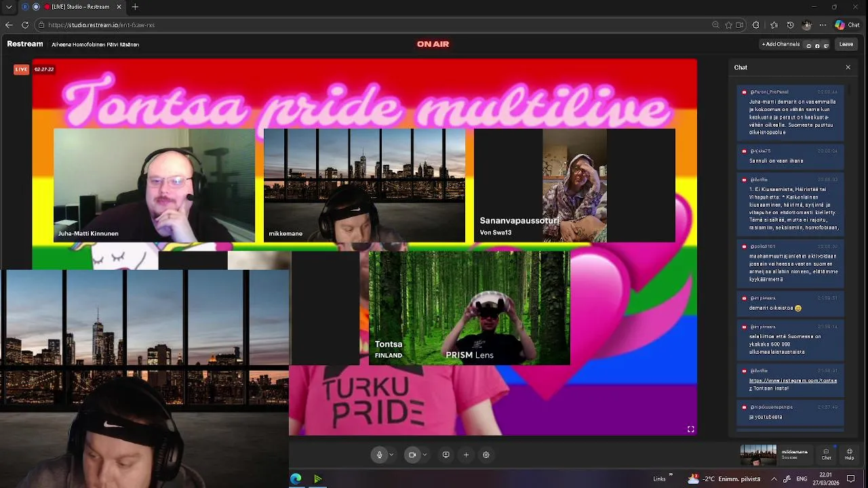
Task: Start screen sharing from the toolbar
Action: click(446, 455)
